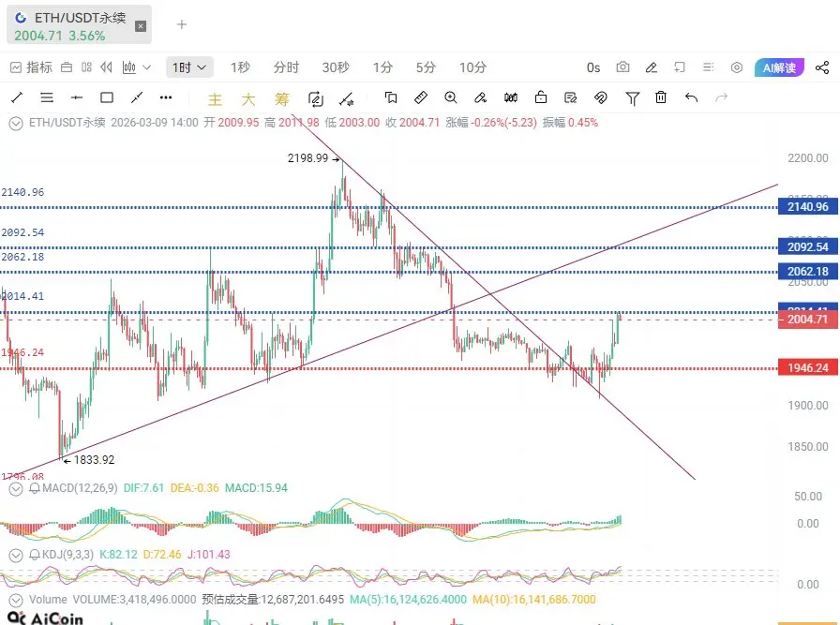The image size is (840, 625).
Task: Take a chart screenshot with camera icon
Action: pos(622,67)
